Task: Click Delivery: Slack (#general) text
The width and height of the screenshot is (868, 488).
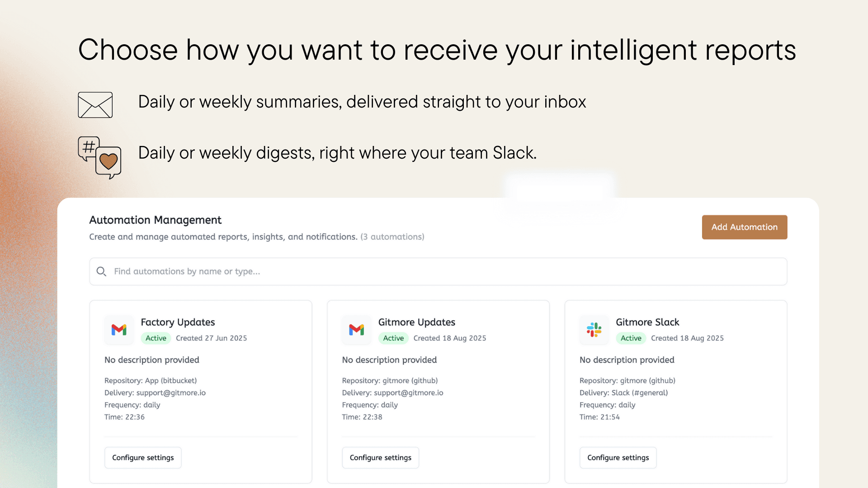Action: pos(623,393)
